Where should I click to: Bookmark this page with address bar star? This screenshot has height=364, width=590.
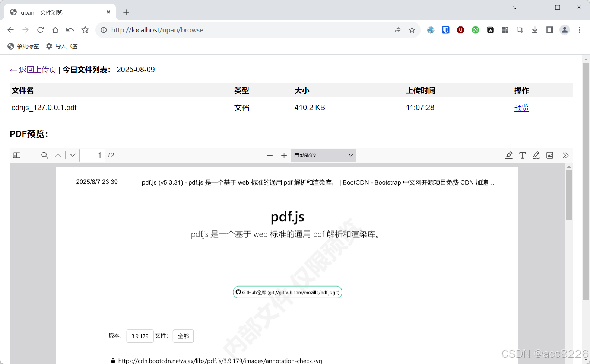pyautogui.click(x=412, y=30)
